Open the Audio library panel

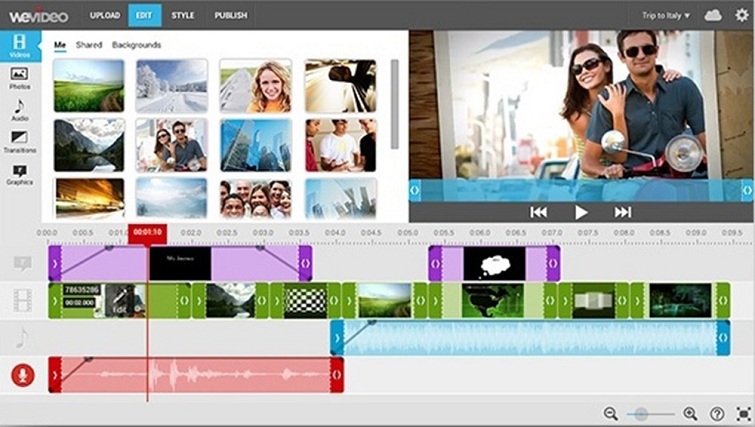19,110
